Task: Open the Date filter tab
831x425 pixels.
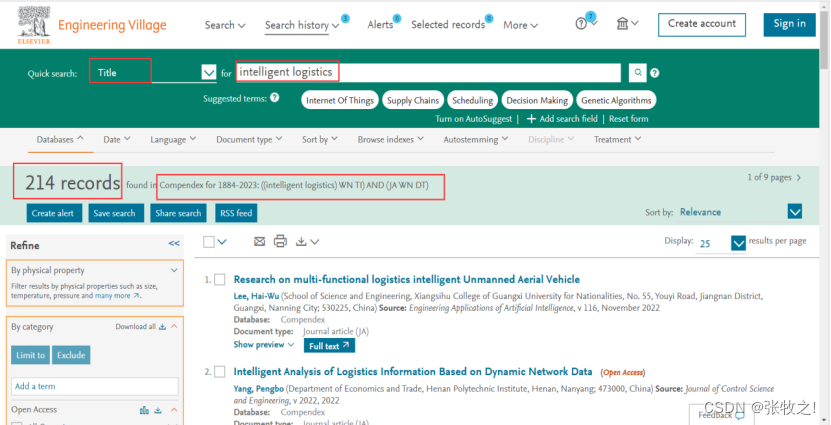Action: tap(117, 139)
